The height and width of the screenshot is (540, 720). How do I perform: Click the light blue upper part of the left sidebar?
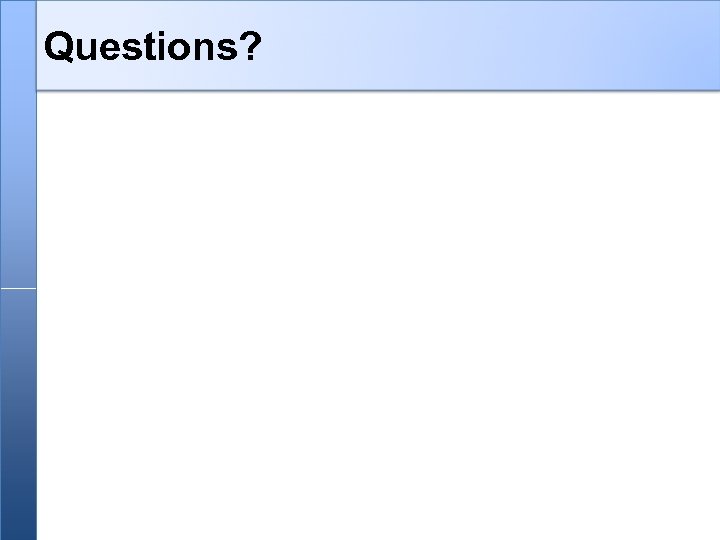coord(17,150)
